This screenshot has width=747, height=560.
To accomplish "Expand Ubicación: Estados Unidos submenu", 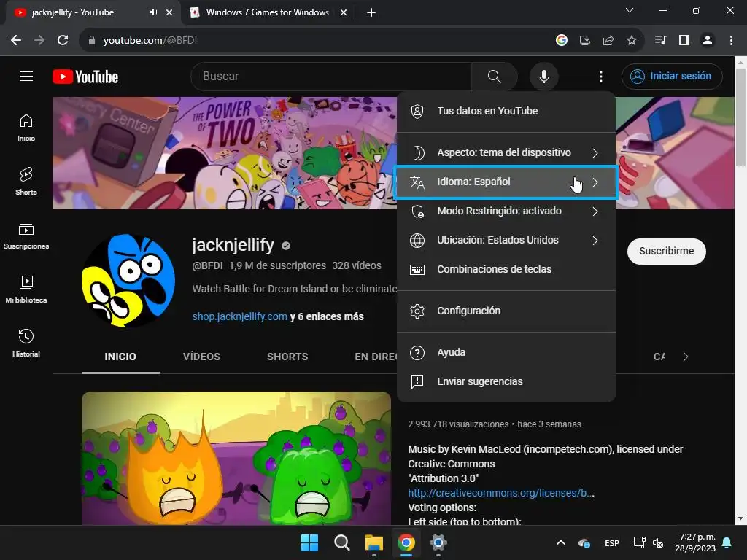I will [x=506, y=240].
